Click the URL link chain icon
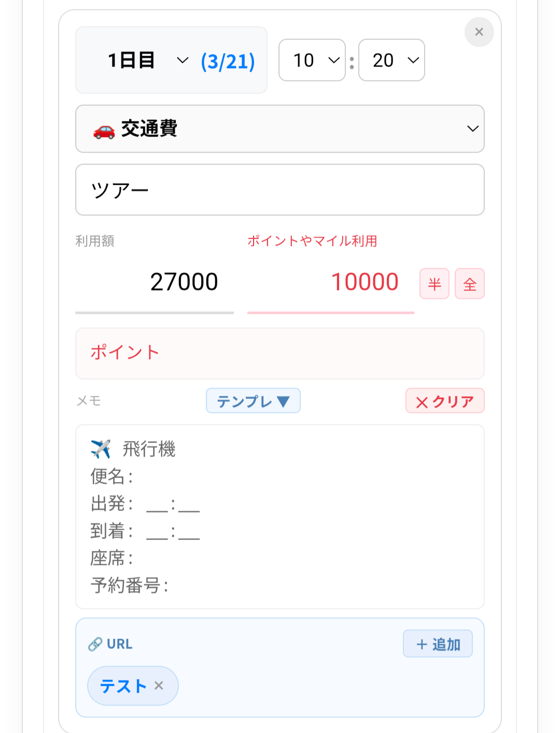Screen dimensions: 560x733 (x=95, y=644)
